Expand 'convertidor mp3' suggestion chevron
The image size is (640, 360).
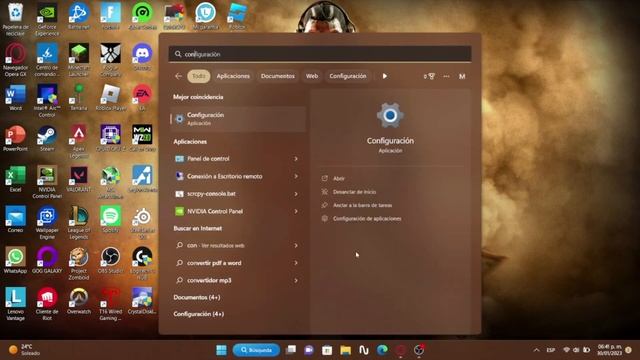click(296, 281)
